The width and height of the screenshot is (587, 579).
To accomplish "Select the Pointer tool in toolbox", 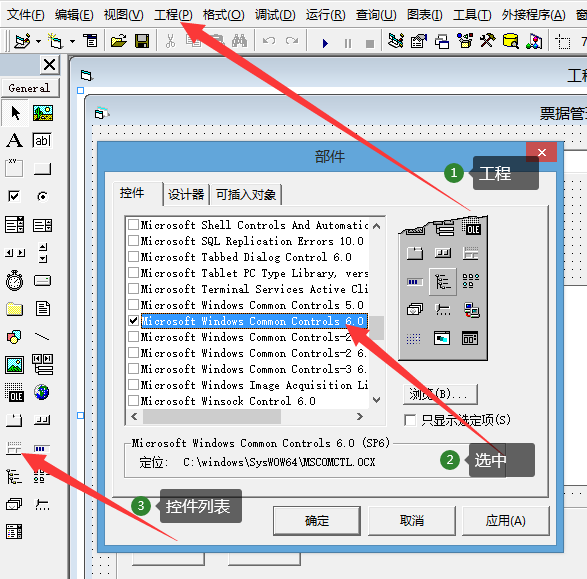I will 15,113.
